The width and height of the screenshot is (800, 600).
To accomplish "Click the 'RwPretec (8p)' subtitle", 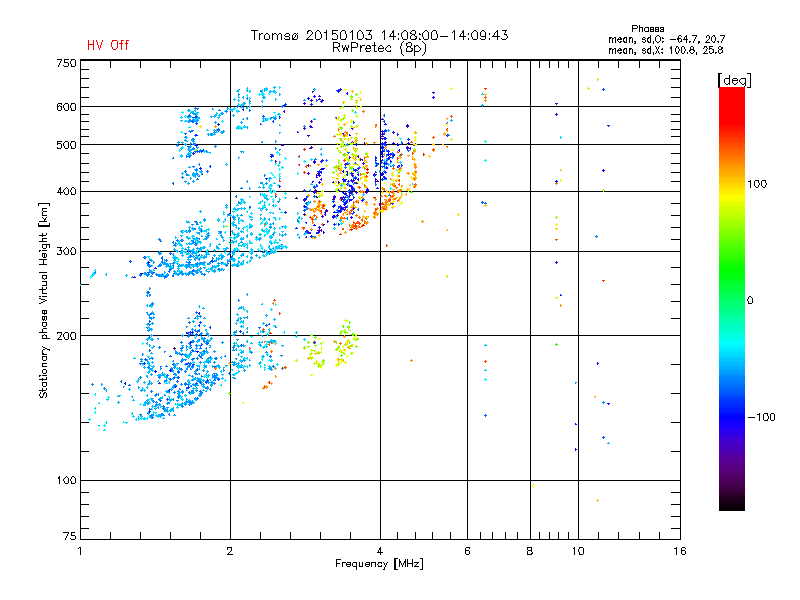I will (379, 48).
